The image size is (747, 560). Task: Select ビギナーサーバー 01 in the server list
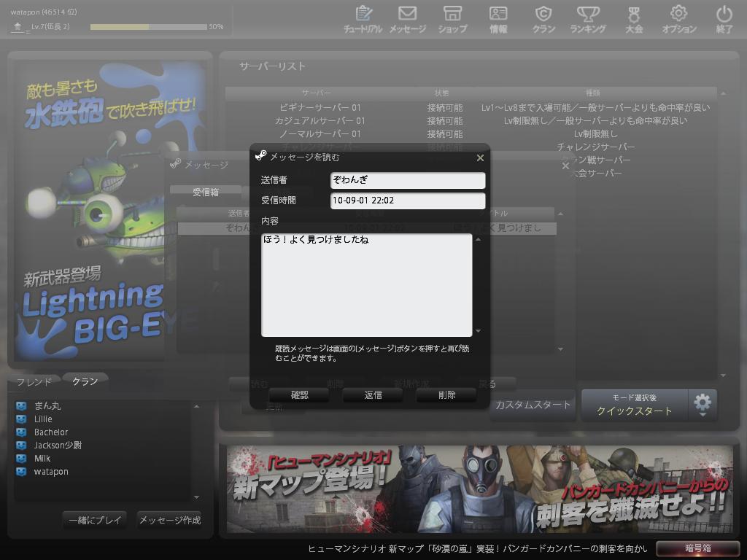pos(471,108)
